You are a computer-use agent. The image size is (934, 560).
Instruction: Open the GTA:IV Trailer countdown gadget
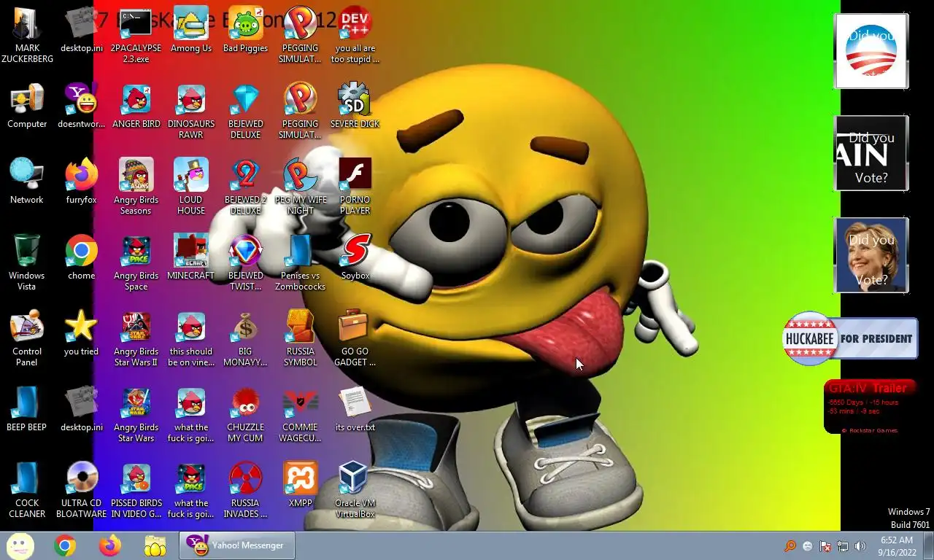click(871, 407)
